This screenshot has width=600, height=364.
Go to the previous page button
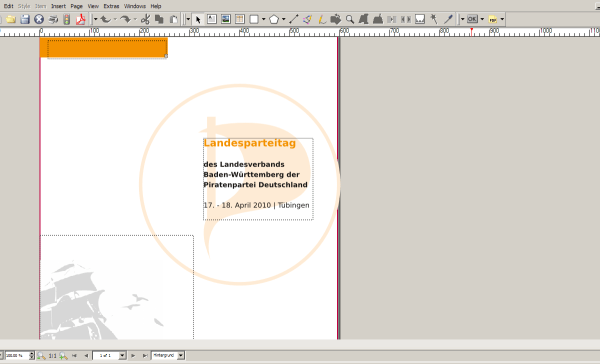tap(86, 356)
